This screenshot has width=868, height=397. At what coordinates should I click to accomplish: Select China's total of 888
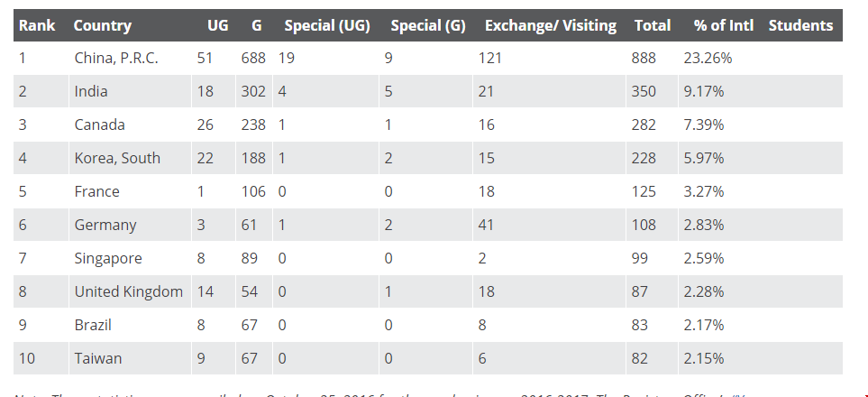[x=644, y=59]
